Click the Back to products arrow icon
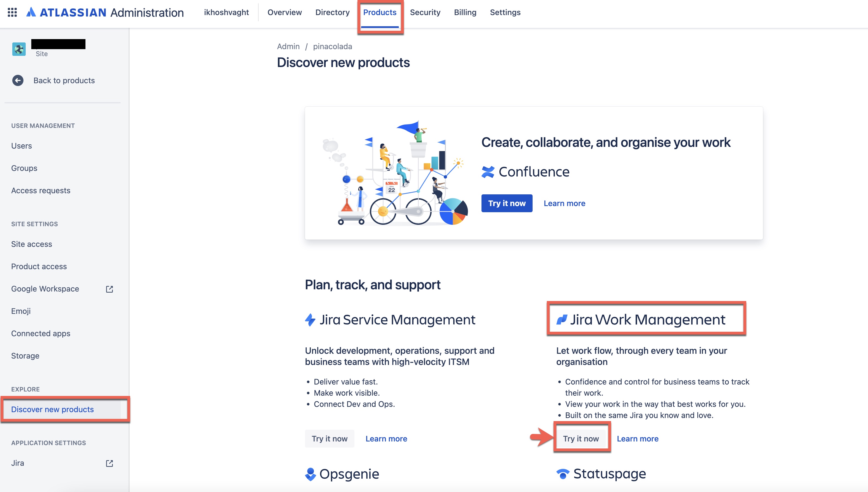 [x=18, y=80]
